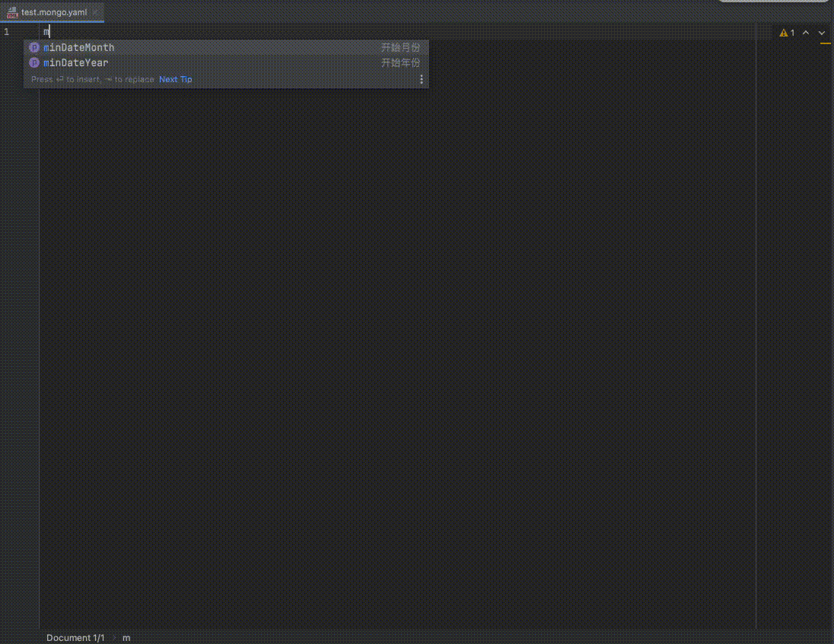The height and width of the screenshot is (644, 834).
Task: Expand the breadcrumb chevron after Document 1/1
Action: (x=113, y=638)
